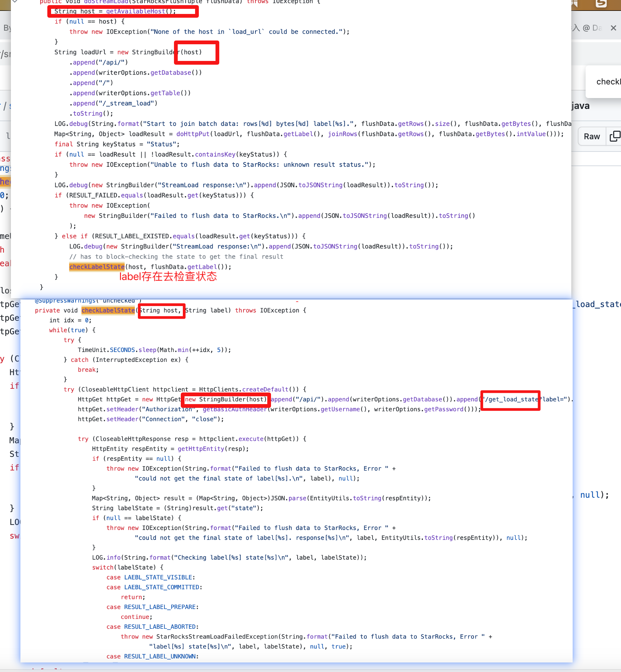Close the browser tab with the X
The height and width of the screenshot is (672, 621).
coord(614,28)
